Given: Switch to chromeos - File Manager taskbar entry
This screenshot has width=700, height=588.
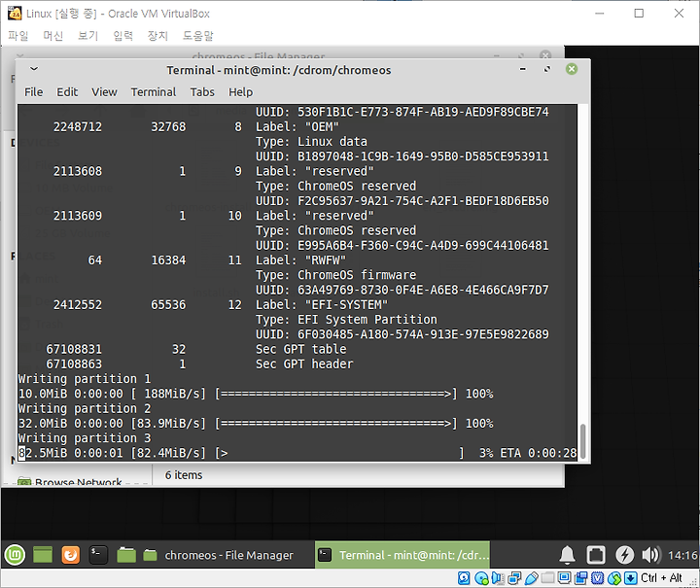Looking at the screenshot, I should point(219,555).
